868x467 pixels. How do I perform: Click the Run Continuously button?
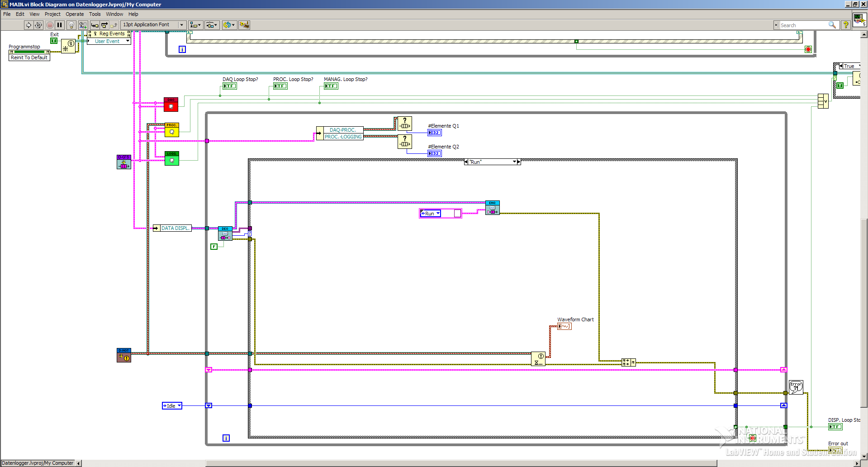tap(38, 25)
